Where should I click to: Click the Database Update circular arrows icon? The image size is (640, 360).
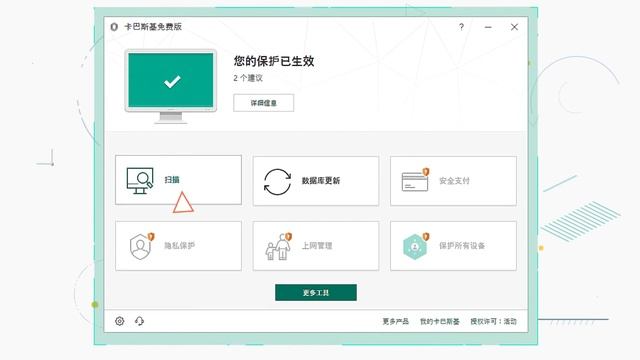278,182
